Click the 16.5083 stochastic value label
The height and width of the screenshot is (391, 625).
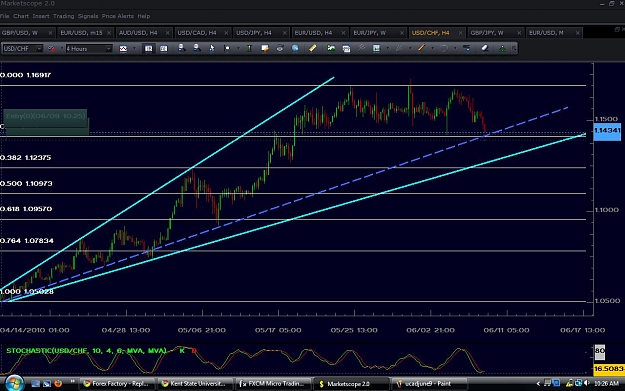point(609,369)
